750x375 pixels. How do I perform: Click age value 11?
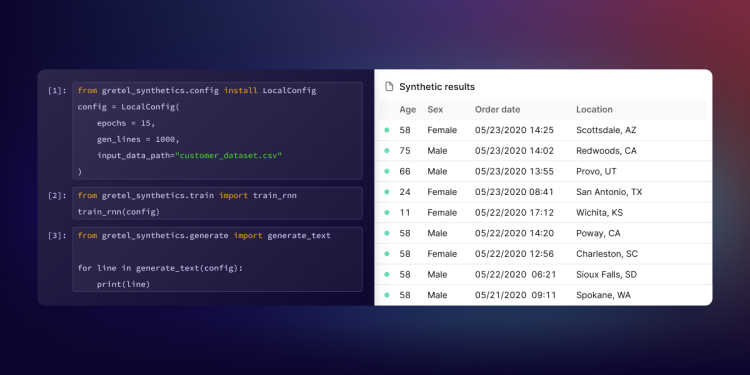click(x=405, y=212)
